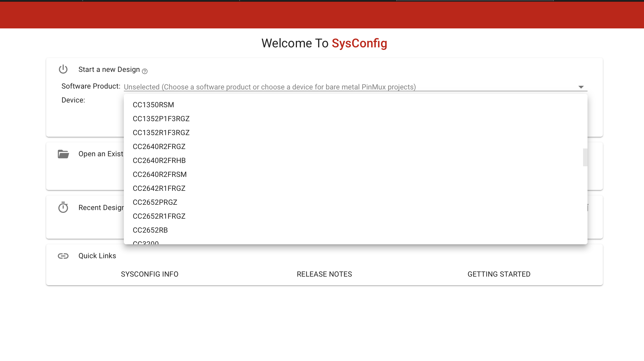Pick CC2642R1FRGZ from the list
Screen dimensions: 644x361
[159, 188]
